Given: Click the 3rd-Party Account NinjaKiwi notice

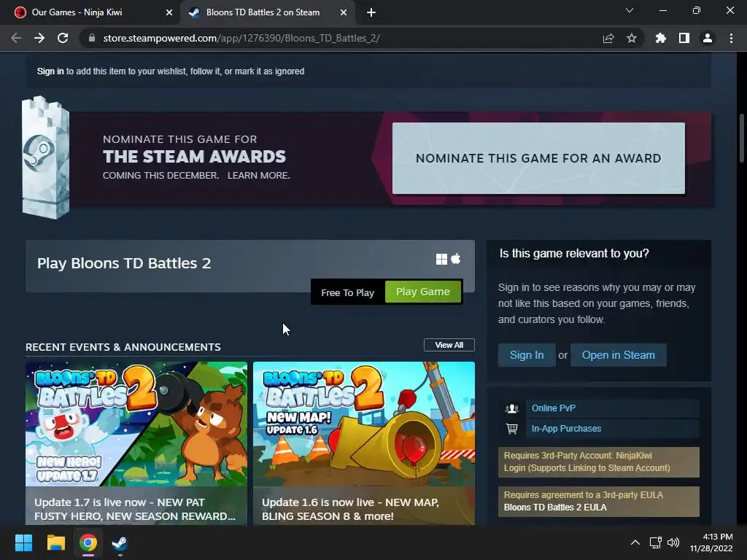Looking at the screenshot, I should click(x=598, y=462).
